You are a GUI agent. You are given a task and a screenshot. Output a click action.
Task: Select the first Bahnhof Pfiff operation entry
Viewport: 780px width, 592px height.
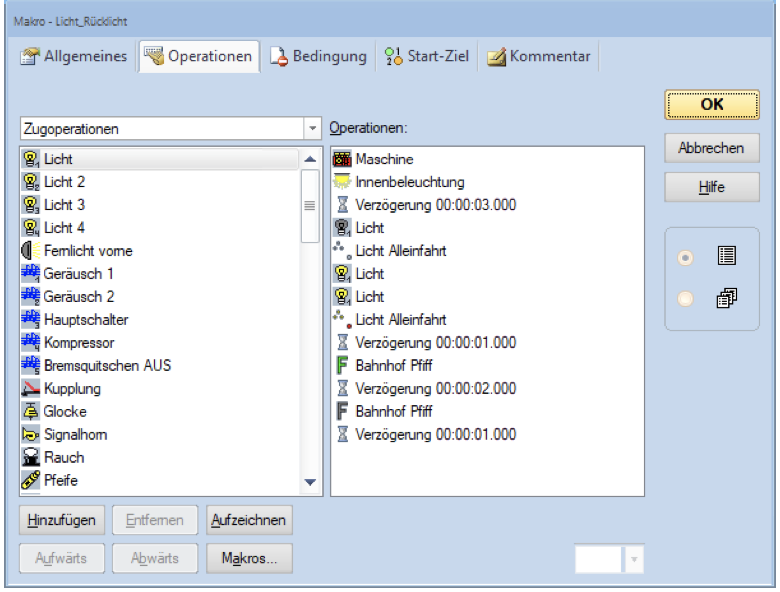tap(384, 365)
